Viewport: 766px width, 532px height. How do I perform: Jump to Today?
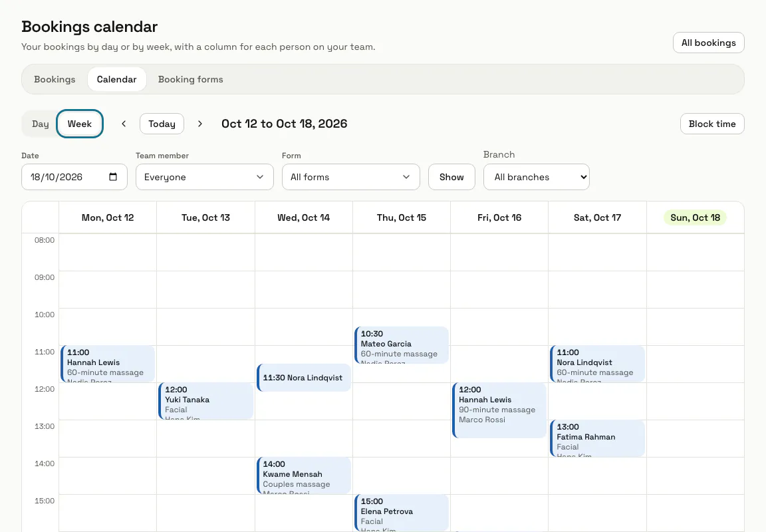click(162, 124)
